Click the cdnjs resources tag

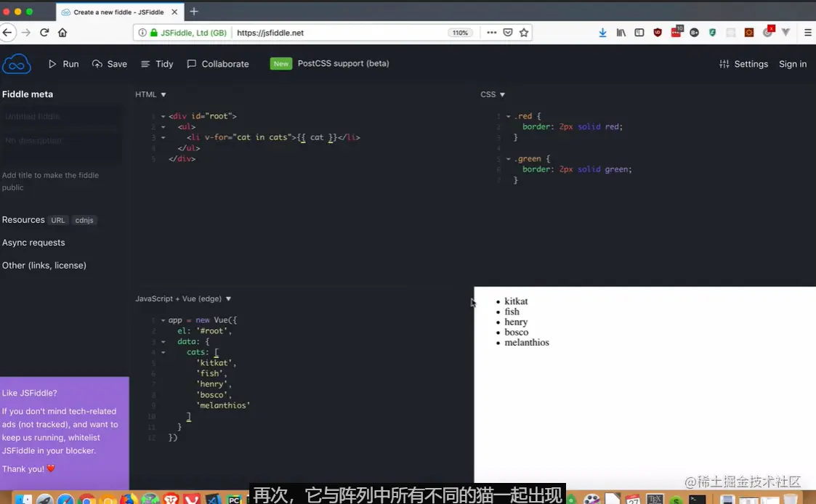[x=84, y=220]
